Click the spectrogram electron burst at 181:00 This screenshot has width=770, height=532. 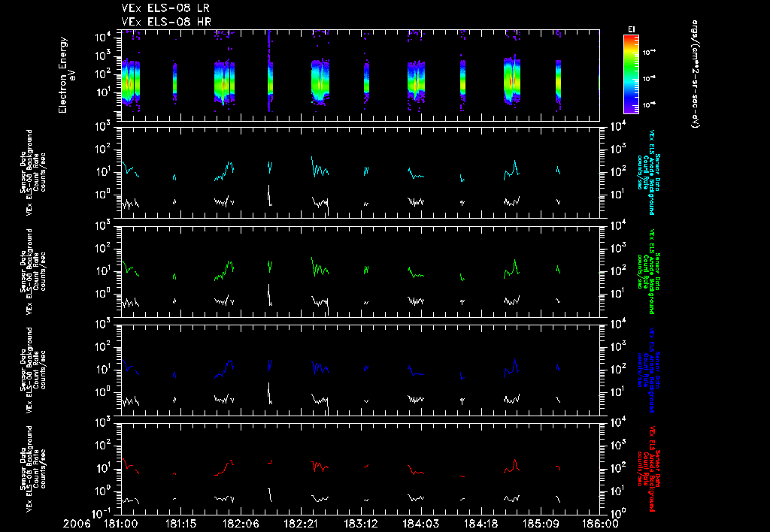131,82
